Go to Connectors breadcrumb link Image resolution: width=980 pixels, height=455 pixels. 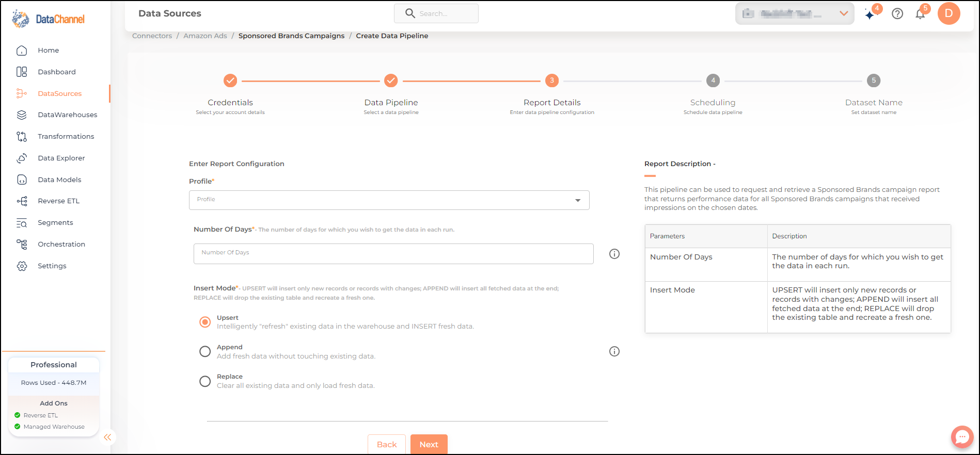tap(152, 36)
